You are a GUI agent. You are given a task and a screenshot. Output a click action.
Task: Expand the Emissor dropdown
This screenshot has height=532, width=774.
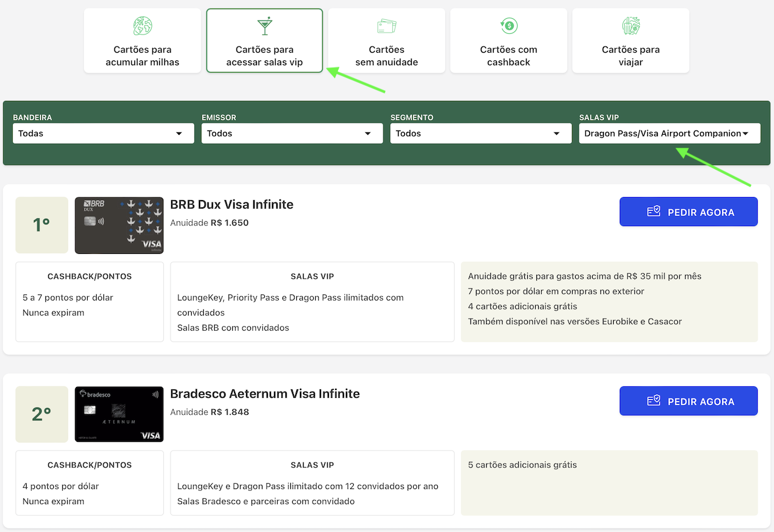(292, 134)
